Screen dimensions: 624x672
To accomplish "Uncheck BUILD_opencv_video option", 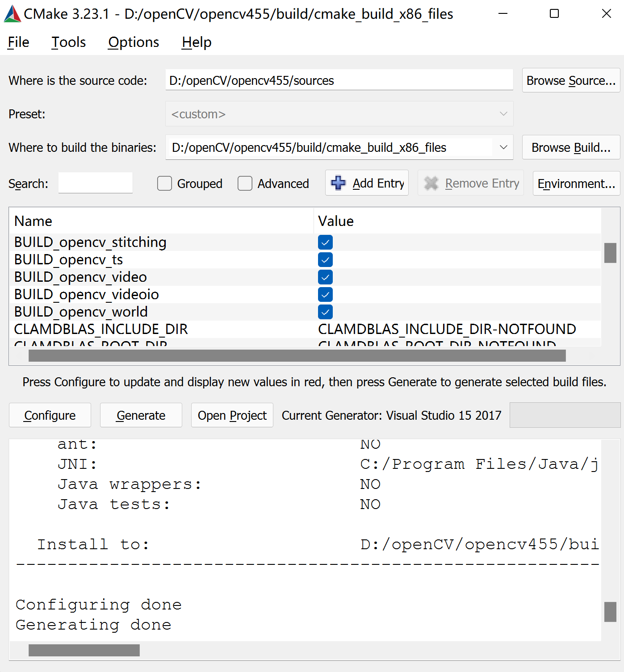I will pyautogui.click(x=325, y=277).
